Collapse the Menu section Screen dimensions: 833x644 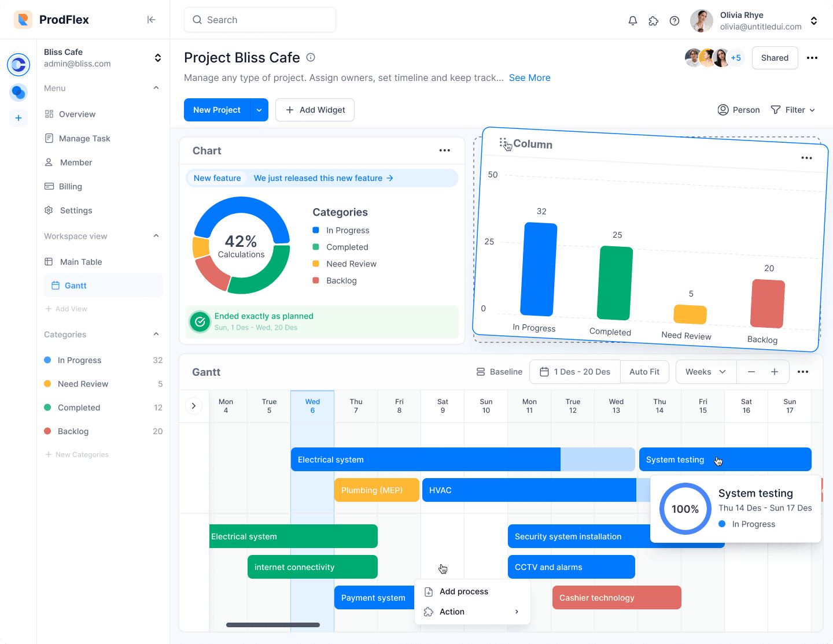click(156, 88)
